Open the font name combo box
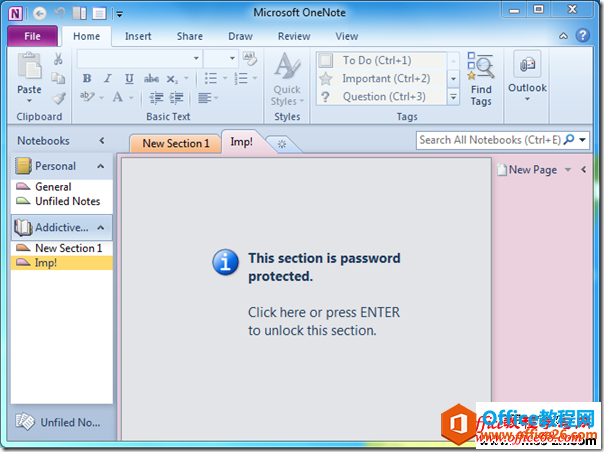 click(x=139, y=59)
